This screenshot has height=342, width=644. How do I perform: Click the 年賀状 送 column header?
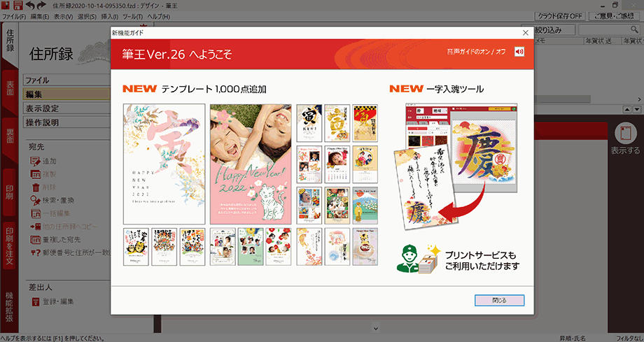(x=602, y=41)
